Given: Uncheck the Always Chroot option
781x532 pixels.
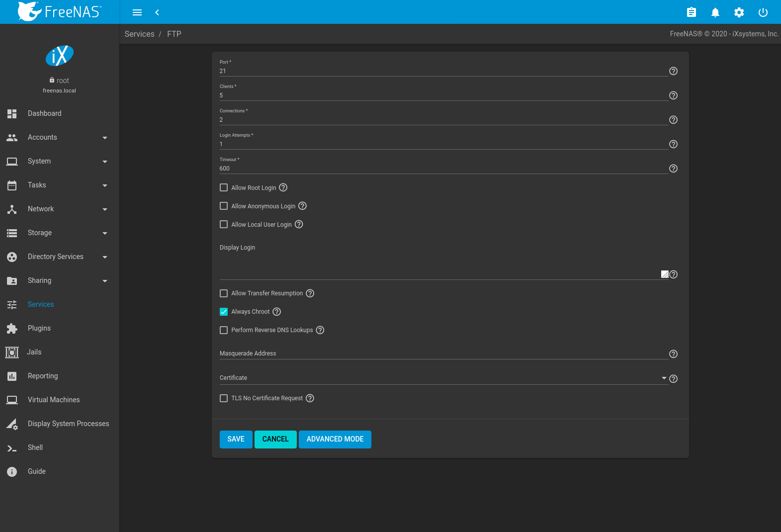Looking at the screenshot, I should [x=224, y=312].
